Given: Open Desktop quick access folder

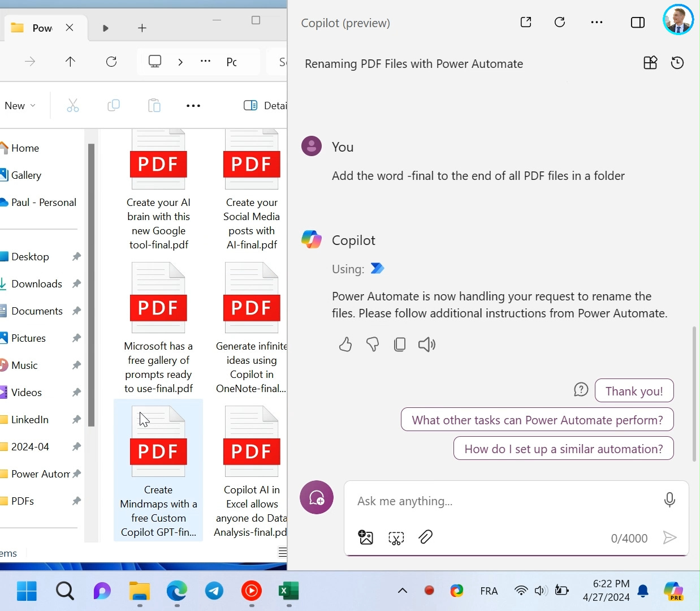Looking at the screenshot, I should (30, 257).
